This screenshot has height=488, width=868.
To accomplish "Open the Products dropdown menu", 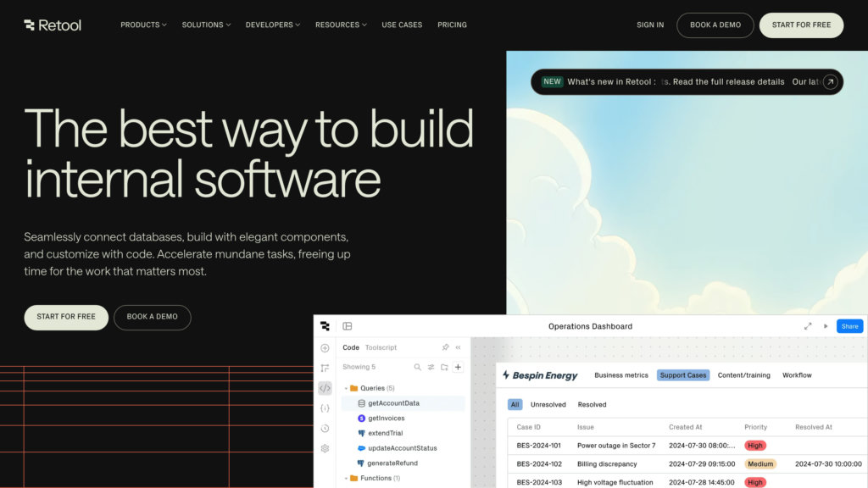I will coord(143,25).
